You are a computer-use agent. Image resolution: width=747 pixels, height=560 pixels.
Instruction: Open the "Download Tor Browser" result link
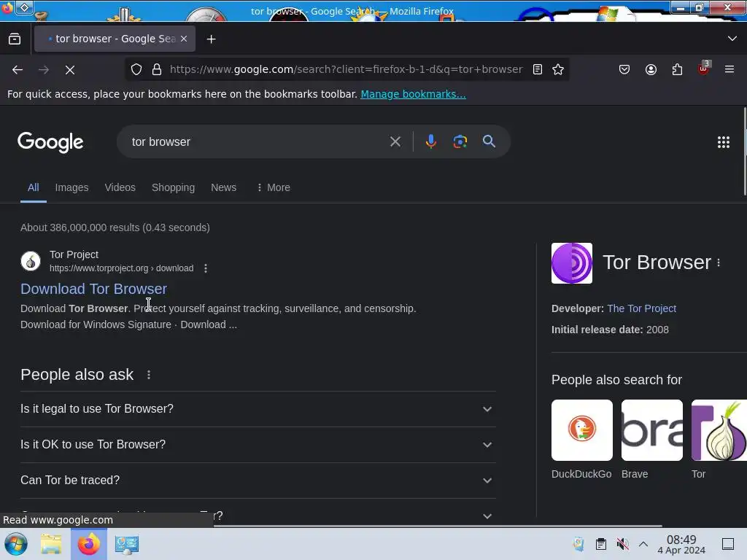(x=93, y=289)
